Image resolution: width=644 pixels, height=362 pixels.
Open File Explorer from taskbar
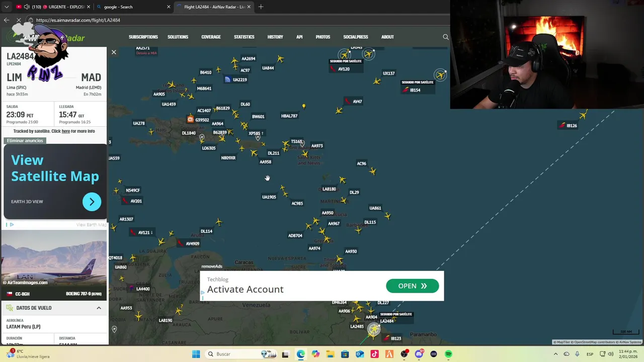tap(330, 354)
